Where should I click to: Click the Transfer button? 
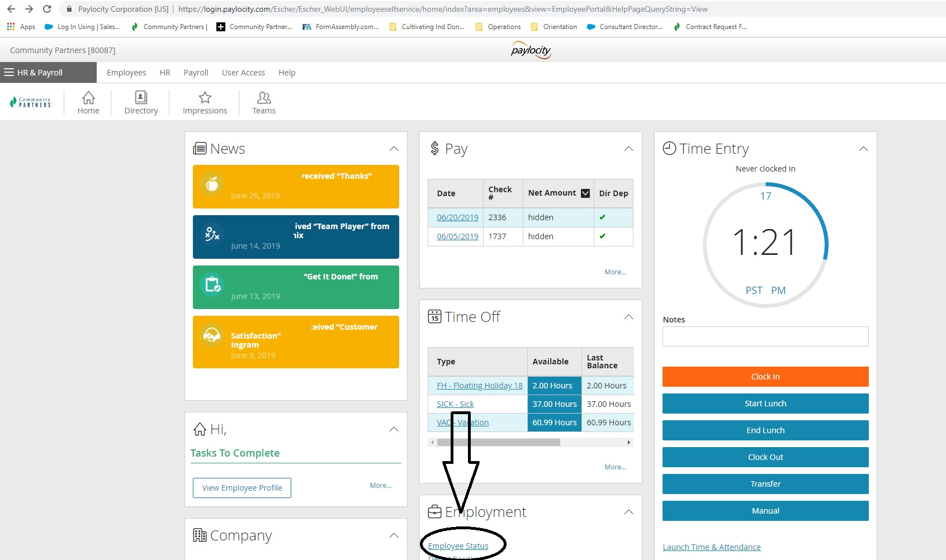(x=765, y=484)
